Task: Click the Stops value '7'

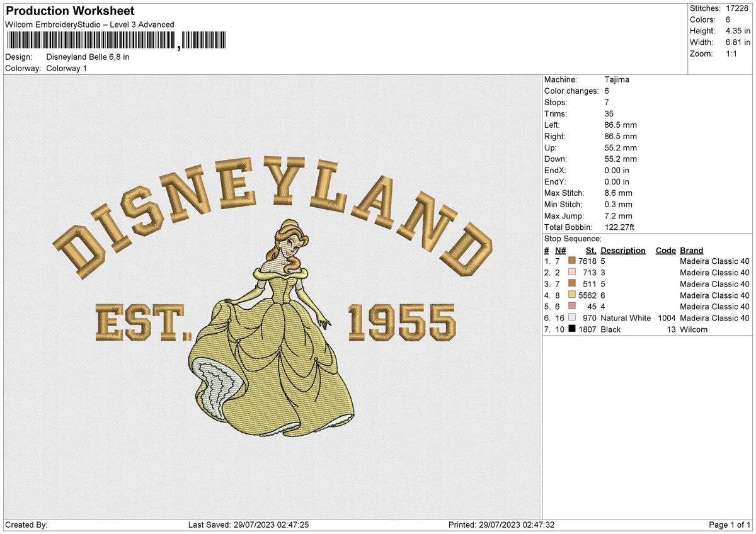Action: pos(607,102)
